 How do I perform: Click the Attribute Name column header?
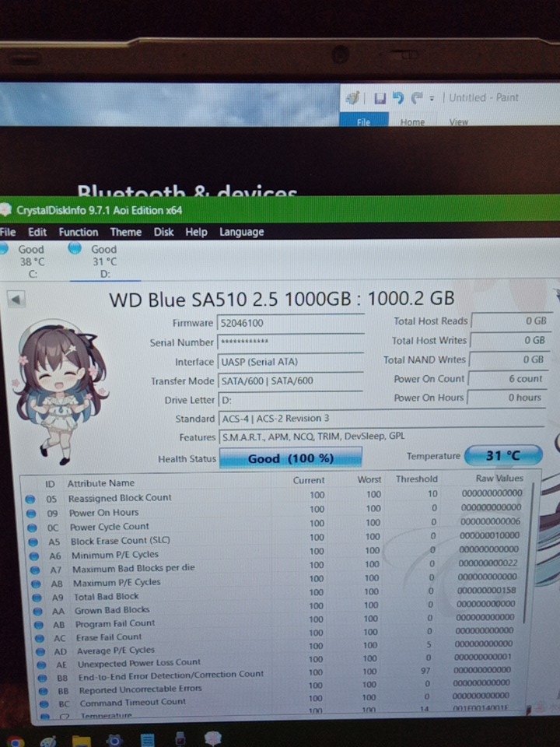click(x=101, y=483)
